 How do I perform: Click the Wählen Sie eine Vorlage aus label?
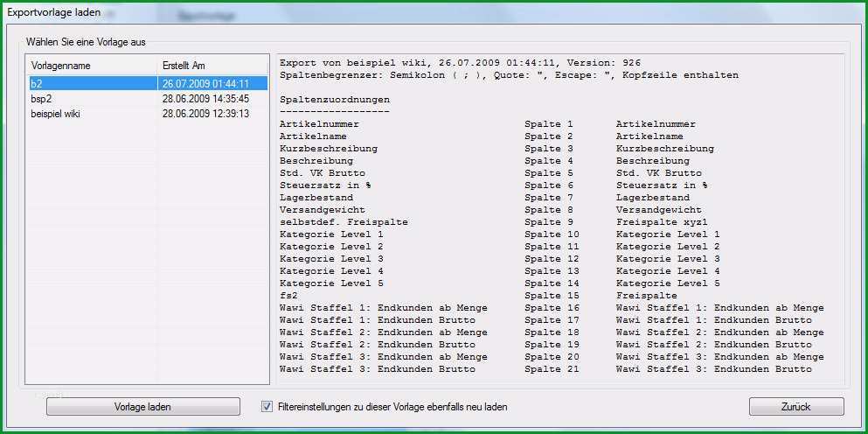coord(86,42)
